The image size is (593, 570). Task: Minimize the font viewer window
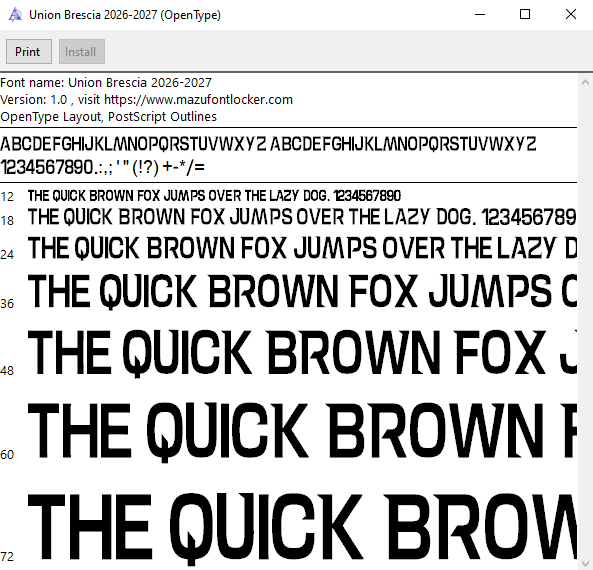tap(480, 15)
